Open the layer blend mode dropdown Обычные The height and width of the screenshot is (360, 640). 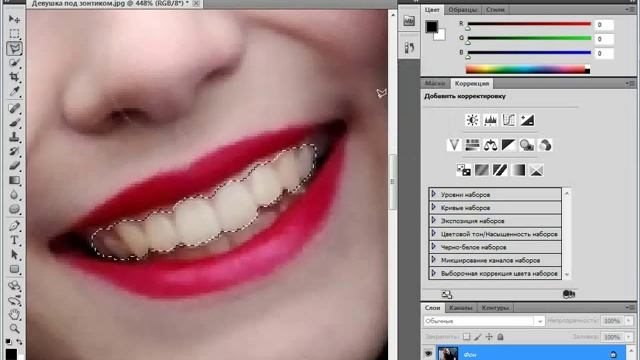[484, 321]
